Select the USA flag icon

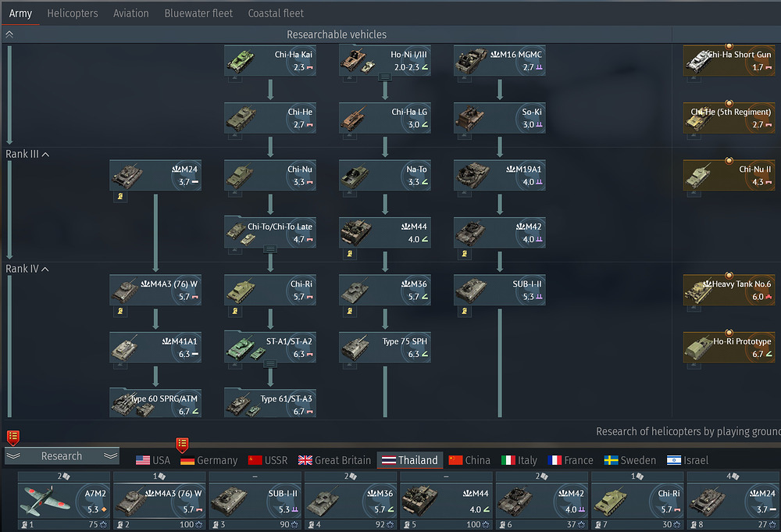point(143,460)
